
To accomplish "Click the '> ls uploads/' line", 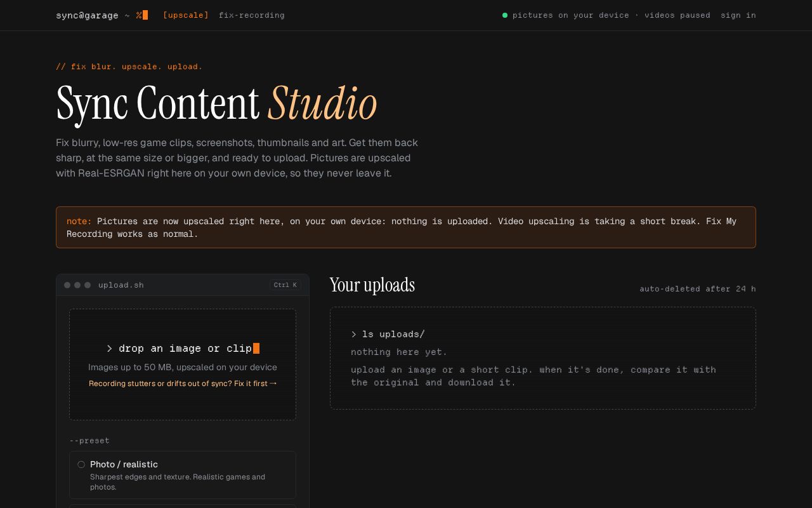I will click(388, 334).
